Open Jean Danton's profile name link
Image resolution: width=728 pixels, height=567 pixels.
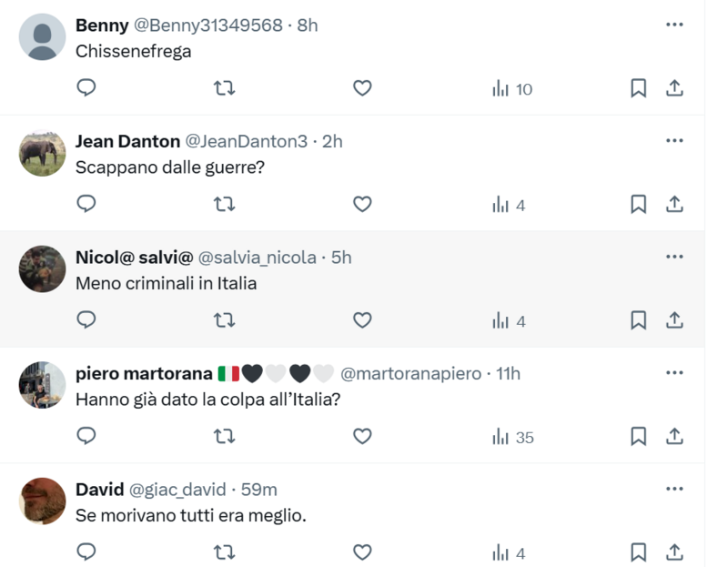pos(127,141)
